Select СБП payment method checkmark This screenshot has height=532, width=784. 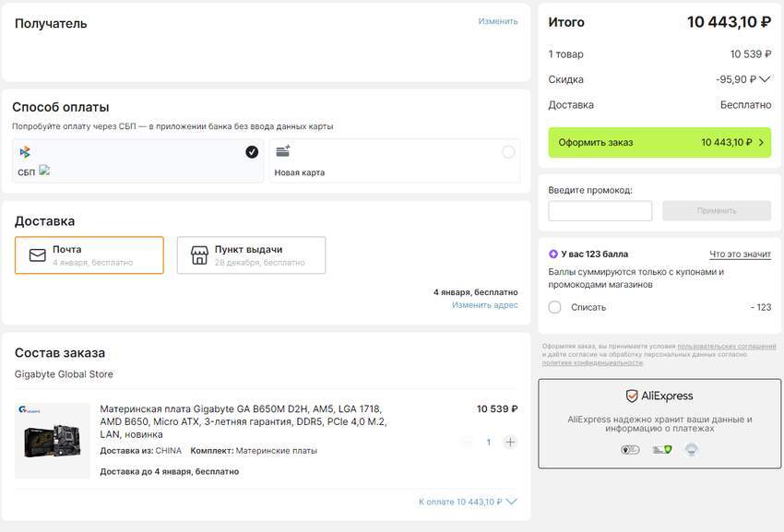coord(252,152)
